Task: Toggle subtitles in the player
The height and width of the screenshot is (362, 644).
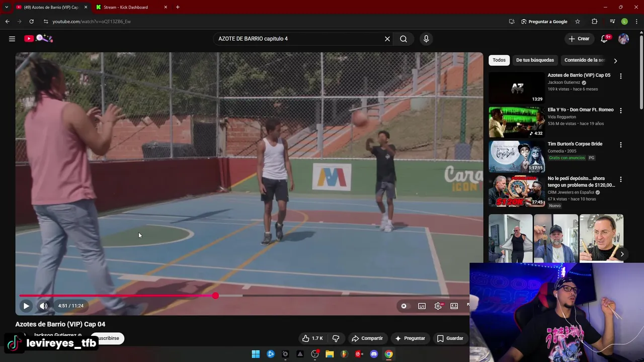Action: click(x=422, y=306)
